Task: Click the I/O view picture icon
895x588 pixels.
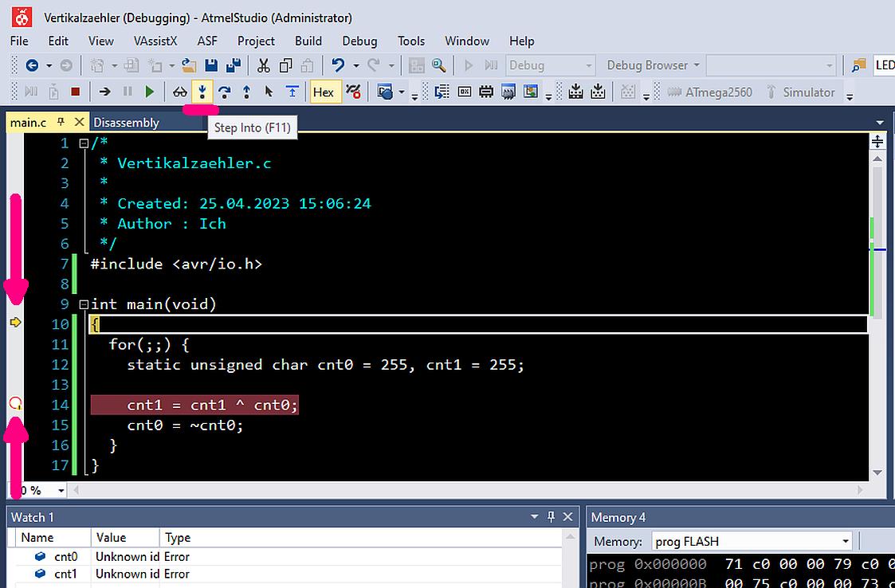Action: 531,92
